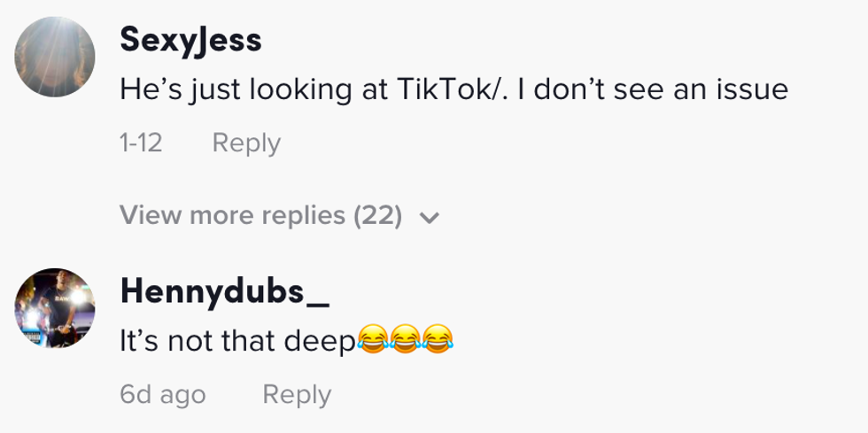Click the middle laughing-crying emoji
868x433 pixels.
click(x=406, y=340)
